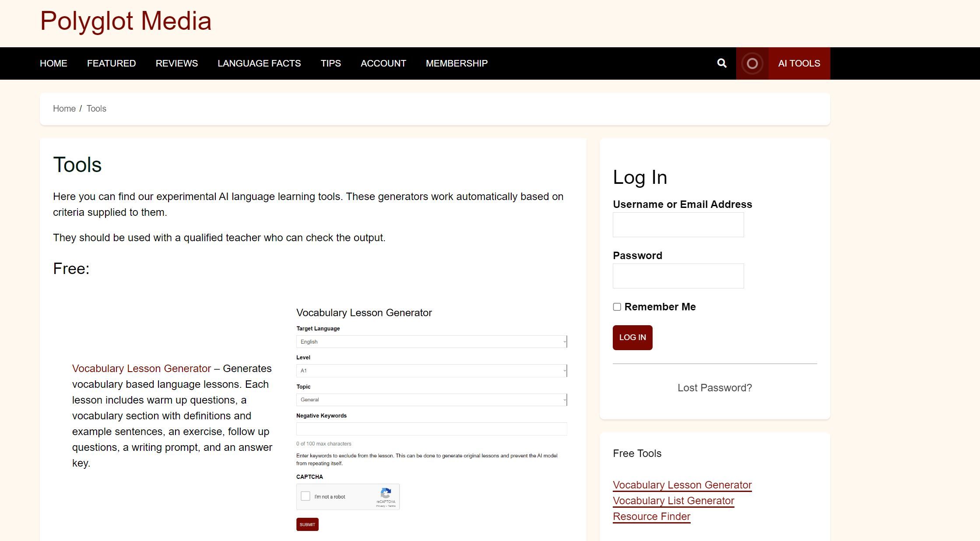Open the Target Language dropdown
This screenshot has height=541, width=980.
tap(431, 341)
